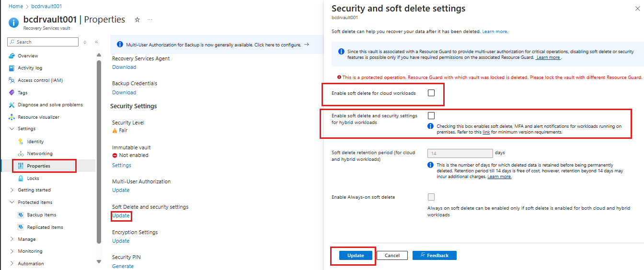Open Access control (IAM) from sidebar

[40, 80]
